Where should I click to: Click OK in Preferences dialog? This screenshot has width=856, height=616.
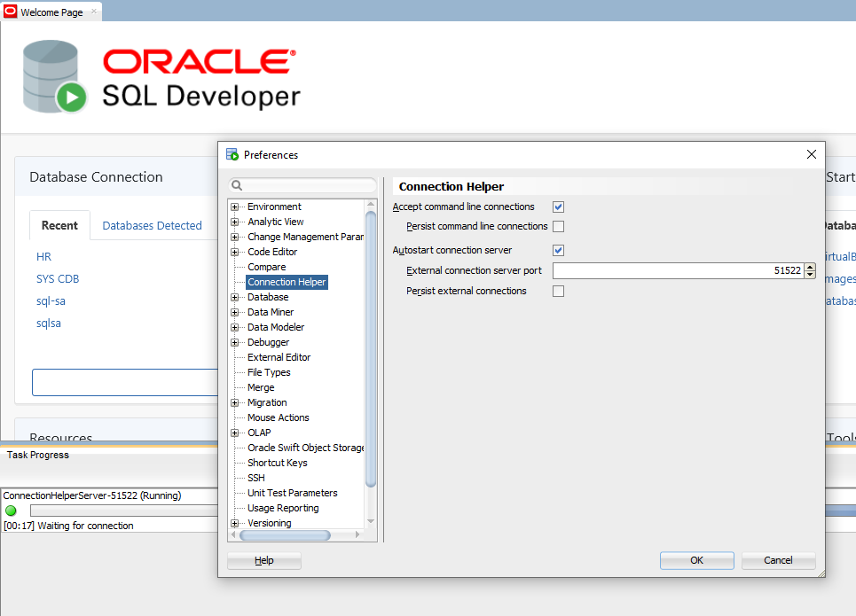(x=696, y=560)
